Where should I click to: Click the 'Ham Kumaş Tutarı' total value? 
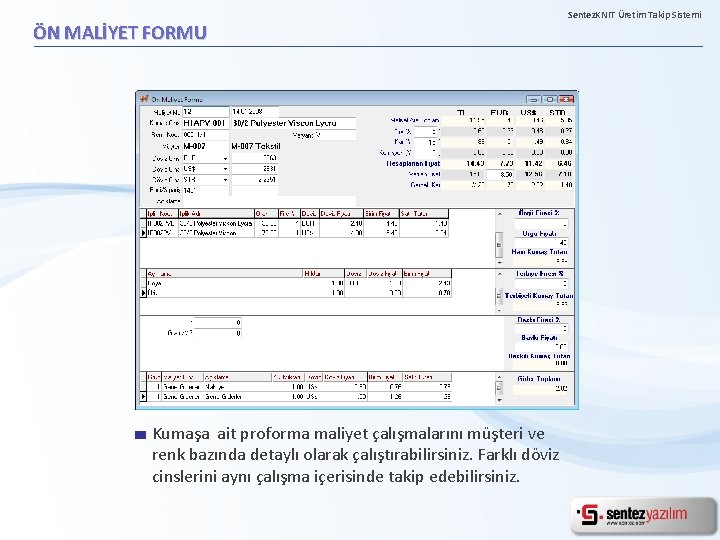[540, 260]
